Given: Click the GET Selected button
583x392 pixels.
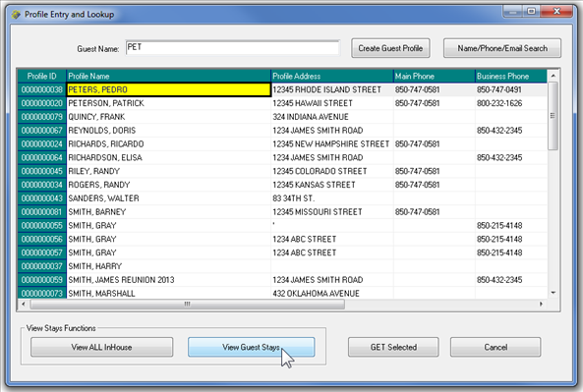Looking at the screenshot, I should tap(393, 347).
